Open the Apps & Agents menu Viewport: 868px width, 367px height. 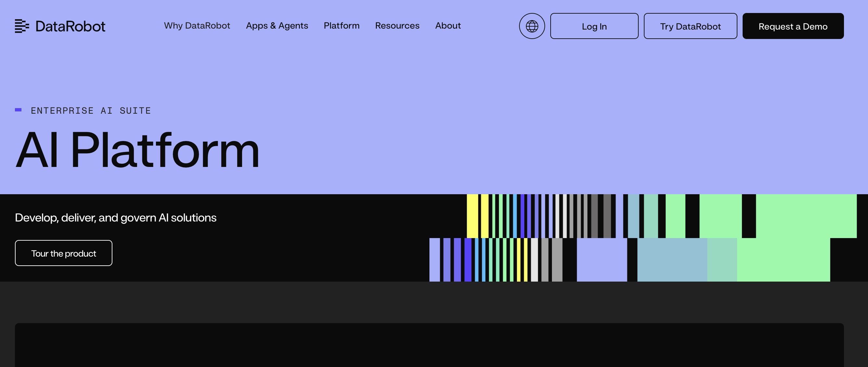[277, 26]
